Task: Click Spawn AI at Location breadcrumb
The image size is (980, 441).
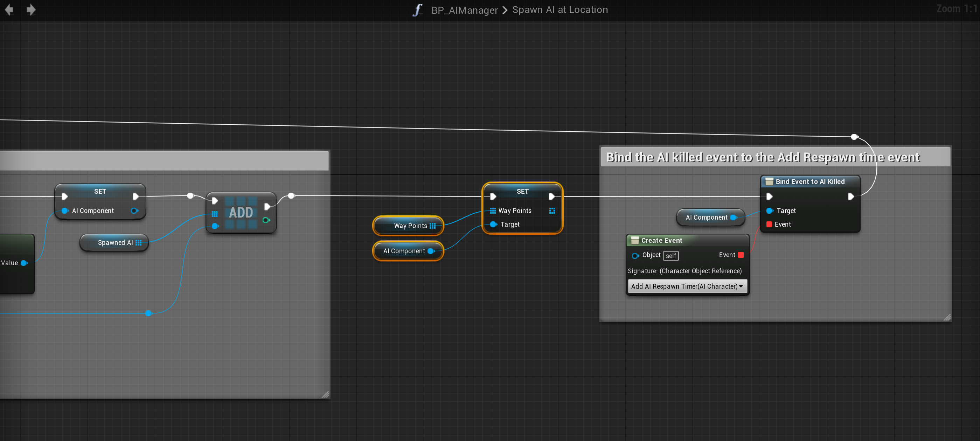Action: coord(560,9)
